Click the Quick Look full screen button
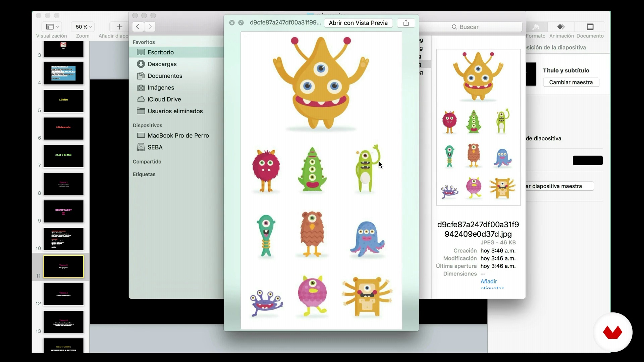 241,23
